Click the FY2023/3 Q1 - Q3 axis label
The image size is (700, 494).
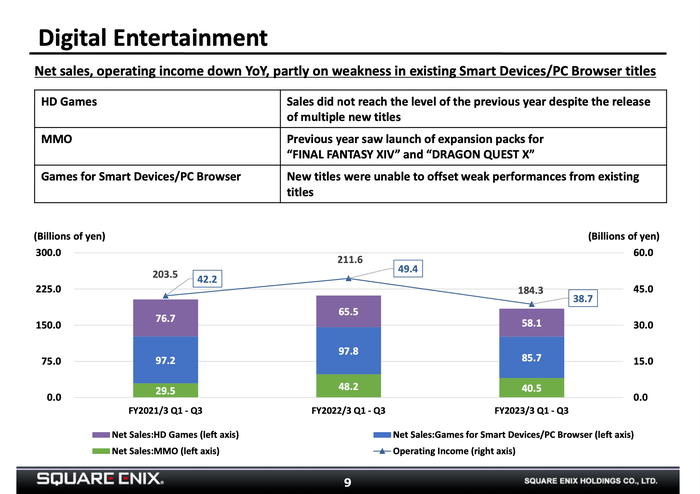tap(531, 411)
